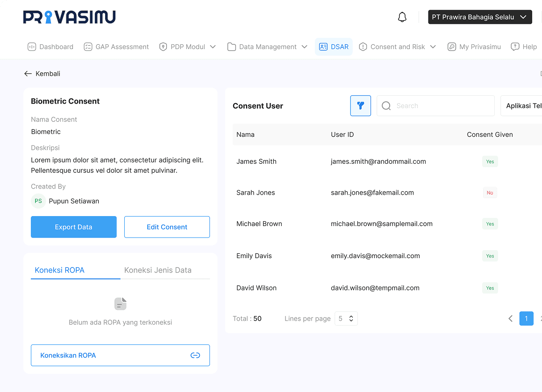This screenshot has height=392, width=542.
Task: Go to previous page arrow
Action: (x=510, y=319)
